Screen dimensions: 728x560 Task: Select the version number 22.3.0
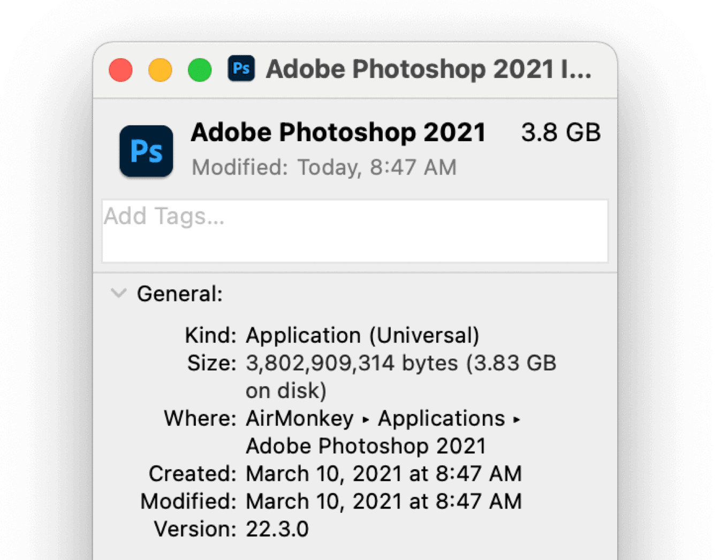pyautogui.click(x=277, y=530)
